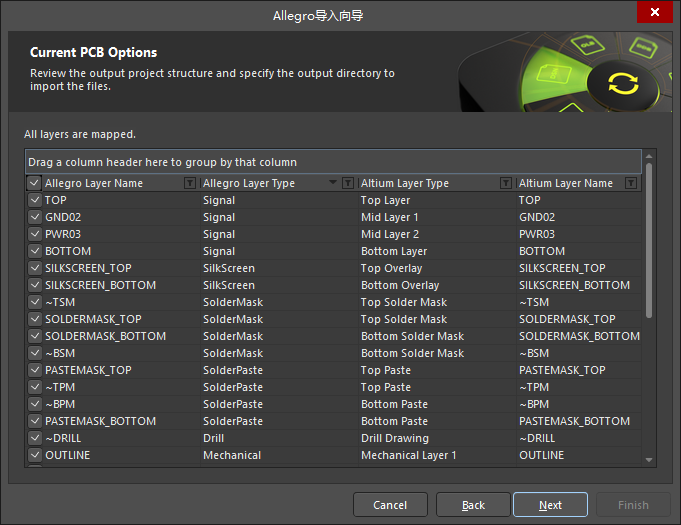Open filter for Allegro Layer Type column
681x525 pixels.
click(x=348, y=183)
